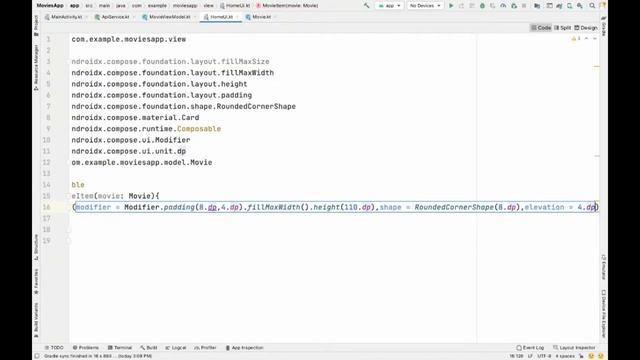Click line 16 Card modifier code

[x=335, y=207]
